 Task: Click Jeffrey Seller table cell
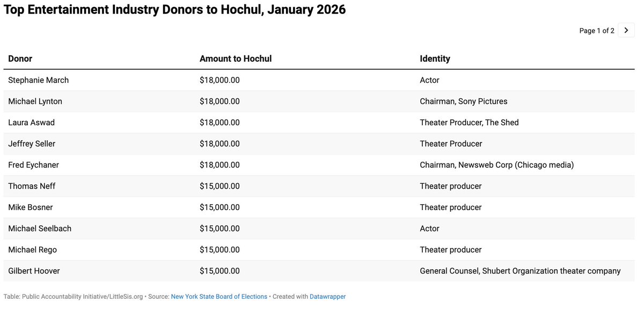click(x=32, y=143)
